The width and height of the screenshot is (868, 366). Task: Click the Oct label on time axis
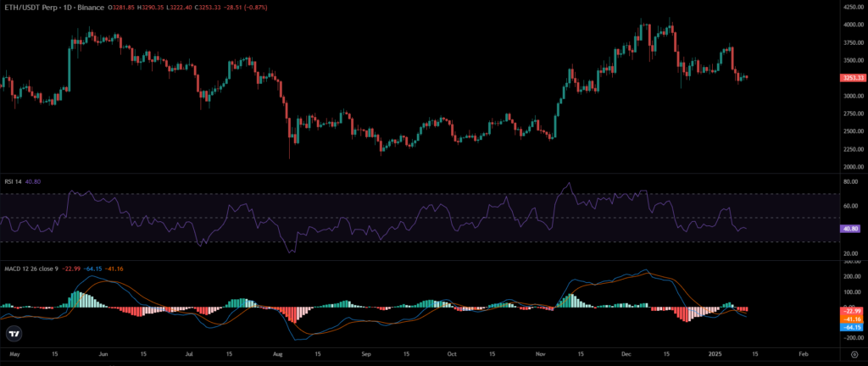[x=452, y=353]
